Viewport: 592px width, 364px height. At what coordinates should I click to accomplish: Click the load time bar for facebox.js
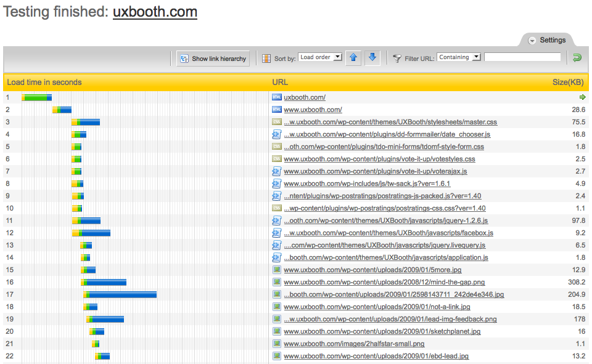91,233
